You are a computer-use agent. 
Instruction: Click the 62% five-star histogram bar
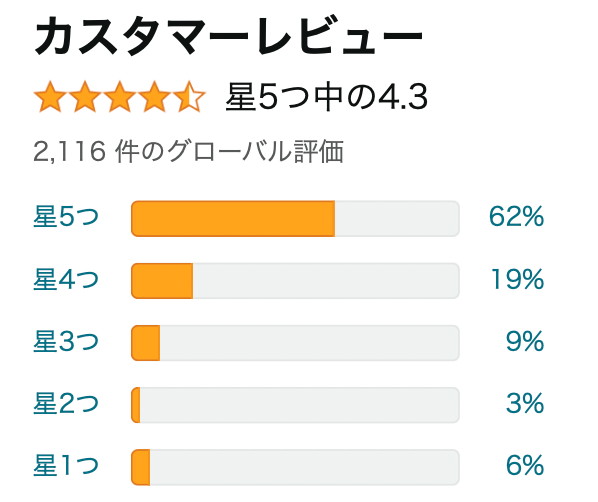click(295, 219)
